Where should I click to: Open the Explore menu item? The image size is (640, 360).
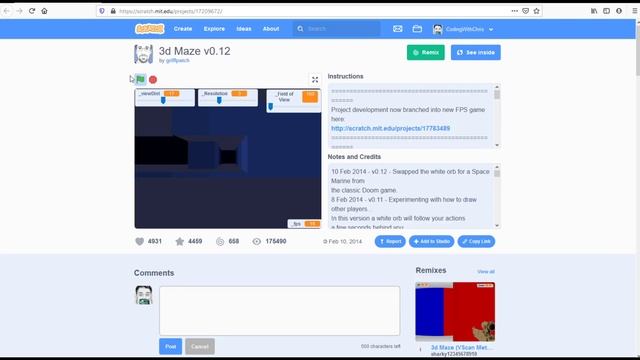pos(214,29)
